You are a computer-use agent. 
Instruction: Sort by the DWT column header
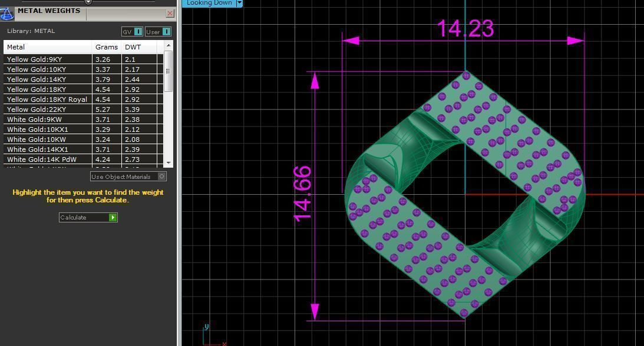139,47
